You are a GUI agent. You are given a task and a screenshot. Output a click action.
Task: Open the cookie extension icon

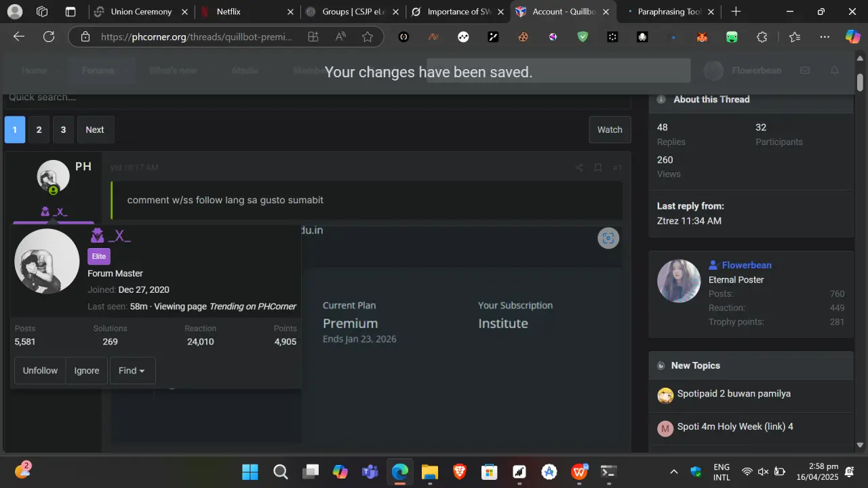pos(523,37)
